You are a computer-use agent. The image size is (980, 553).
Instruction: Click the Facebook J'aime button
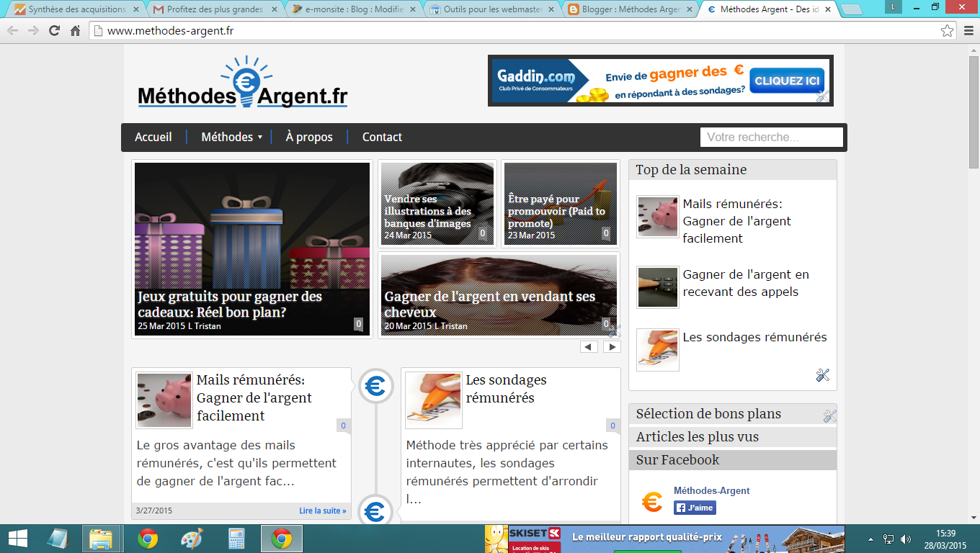coord(695,508)
